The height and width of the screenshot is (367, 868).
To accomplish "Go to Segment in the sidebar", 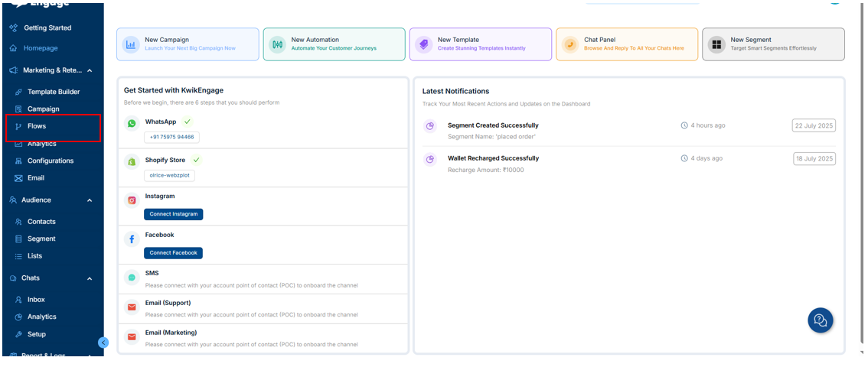I will 41,239.
